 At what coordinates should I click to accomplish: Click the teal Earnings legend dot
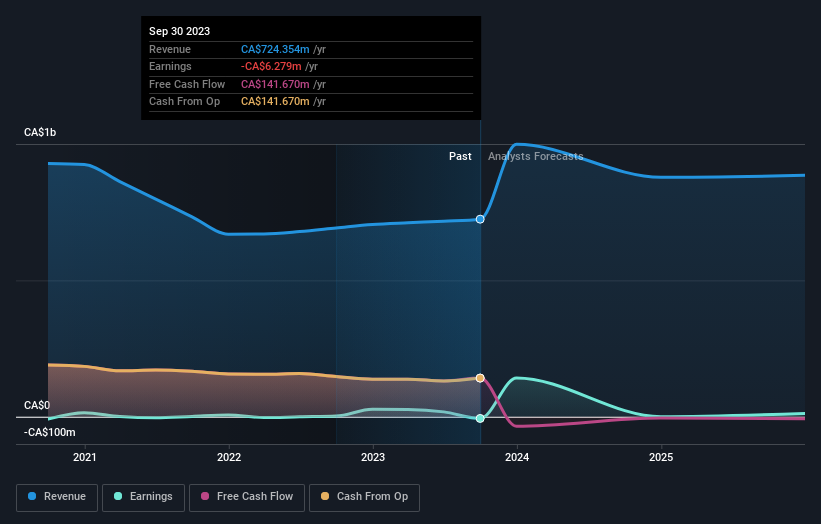click(118, 496)
